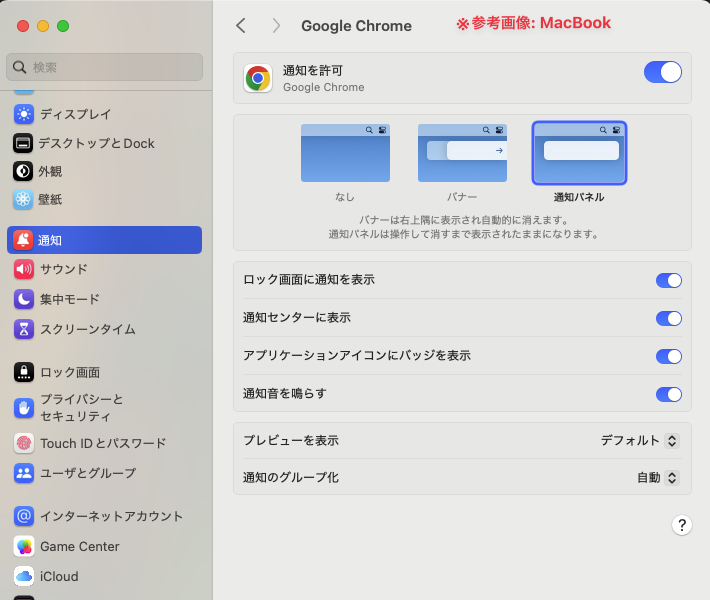Viewport: 710px width, 600px height.
Task: Open the プレビューを表示 デフォルト dropdown
Action: click(640, 440)
